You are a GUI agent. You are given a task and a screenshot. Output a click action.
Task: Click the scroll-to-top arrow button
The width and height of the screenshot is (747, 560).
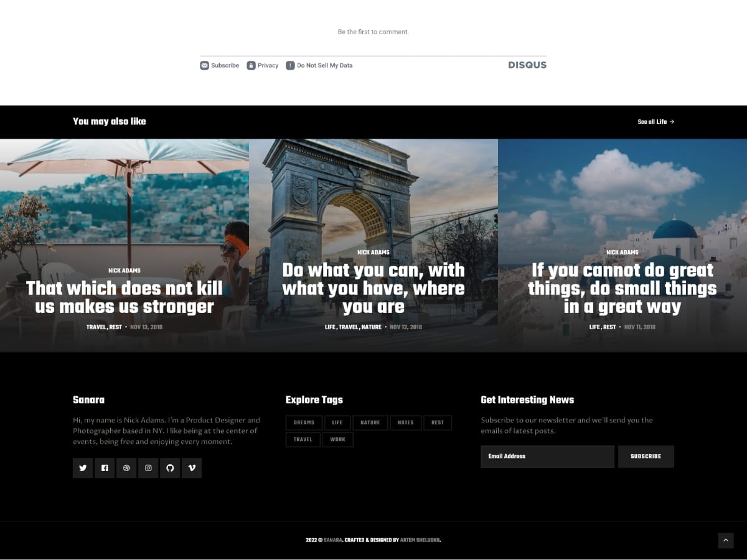point(726,540)
